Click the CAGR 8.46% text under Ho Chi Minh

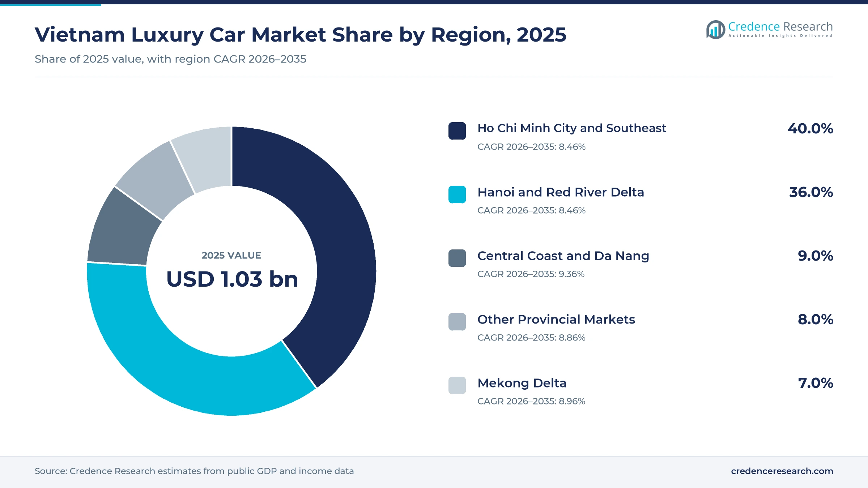coord(531,147)
